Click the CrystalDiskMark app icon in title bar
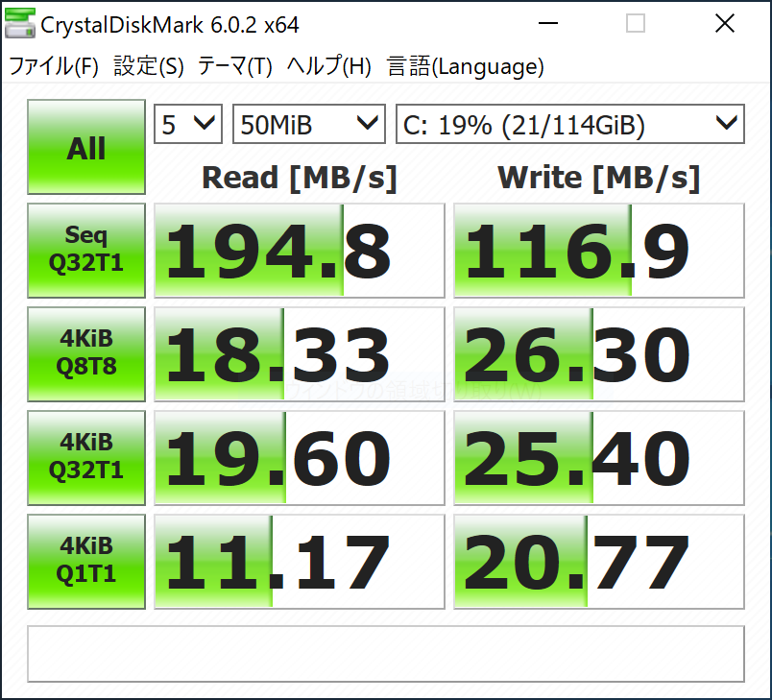Image resolution: width=772 pixels, height=700 pixels. (19, 24)
